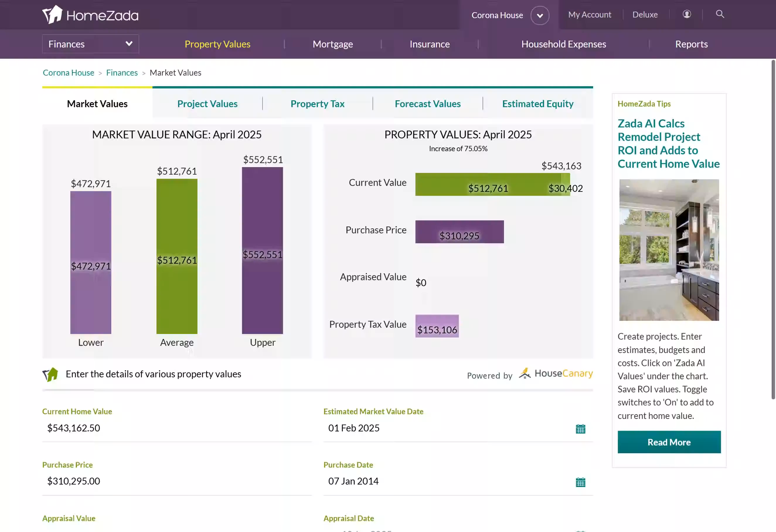Follow the Finances breadcrumb link

pyautogui.click(x=122, y=73)
